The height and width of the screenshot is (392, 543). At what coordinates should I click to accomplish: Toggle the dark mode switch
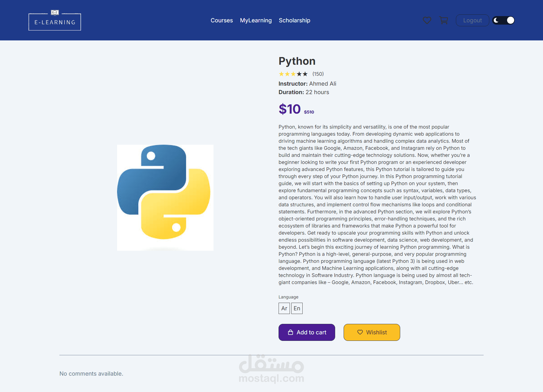tap(503, 20)
